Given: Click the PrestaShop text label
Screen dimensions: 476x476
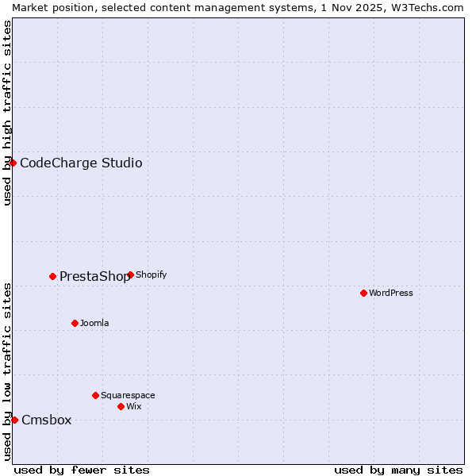Looking at the screenshot, I should [x=94, y=277].
